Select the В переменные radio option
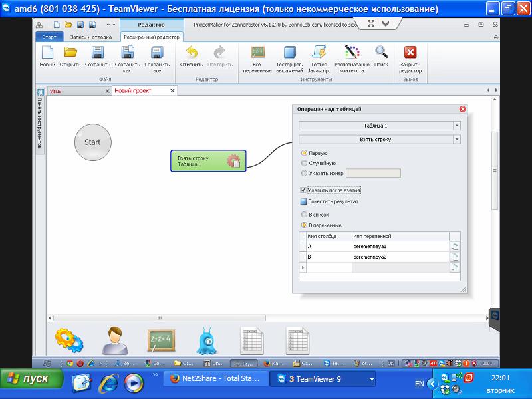Image resolution: width=532 pixels, height=399 pixels. point(305,225)
